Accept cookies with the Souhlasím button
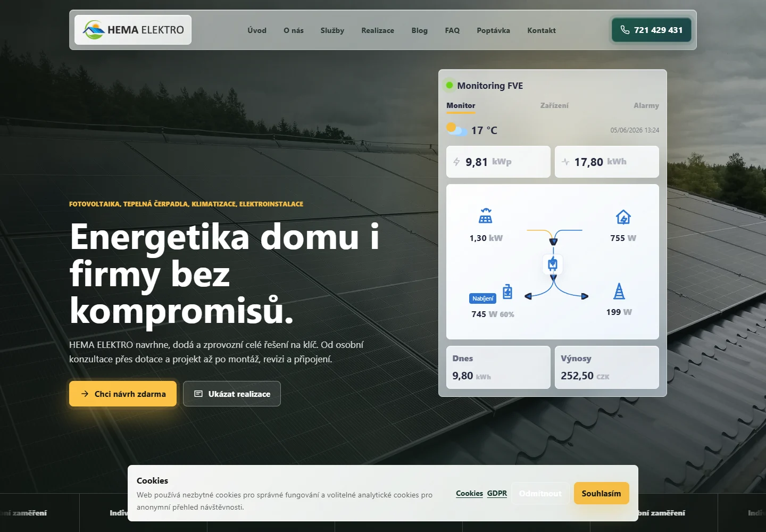766x532 pixels. click(602, 493)
